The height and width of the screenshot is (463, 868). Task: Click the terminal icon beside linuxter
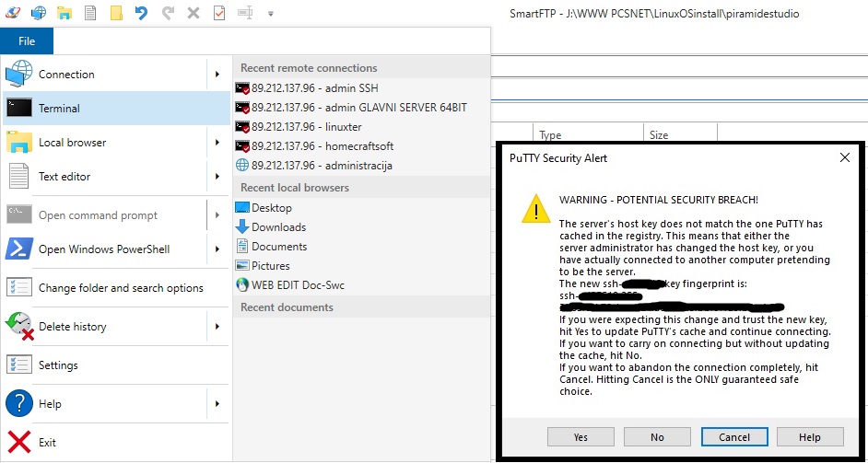click(x=242, y=127)
